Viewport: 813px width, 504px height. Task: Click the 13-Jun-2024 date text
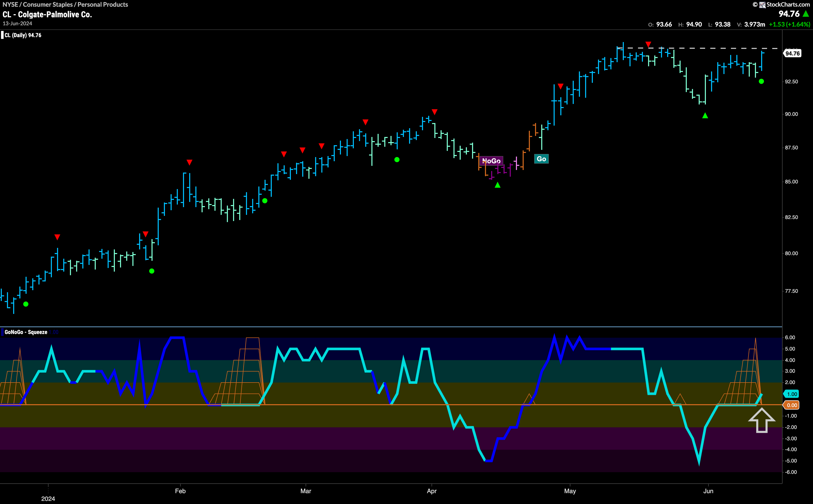tap(17, 24)
